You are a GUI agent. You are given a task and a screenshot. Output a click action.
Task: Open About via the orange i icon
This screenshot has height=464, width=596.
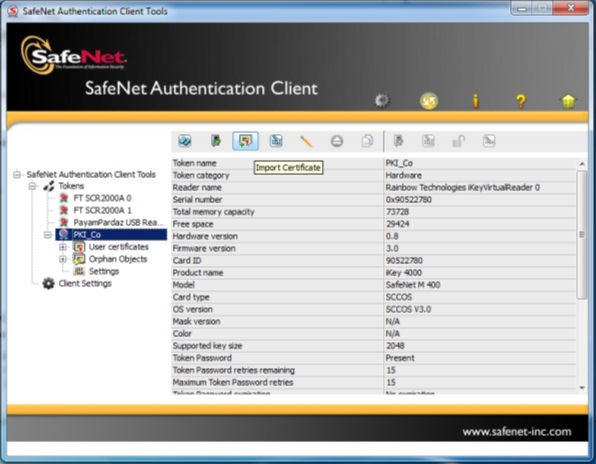point(475,101)
